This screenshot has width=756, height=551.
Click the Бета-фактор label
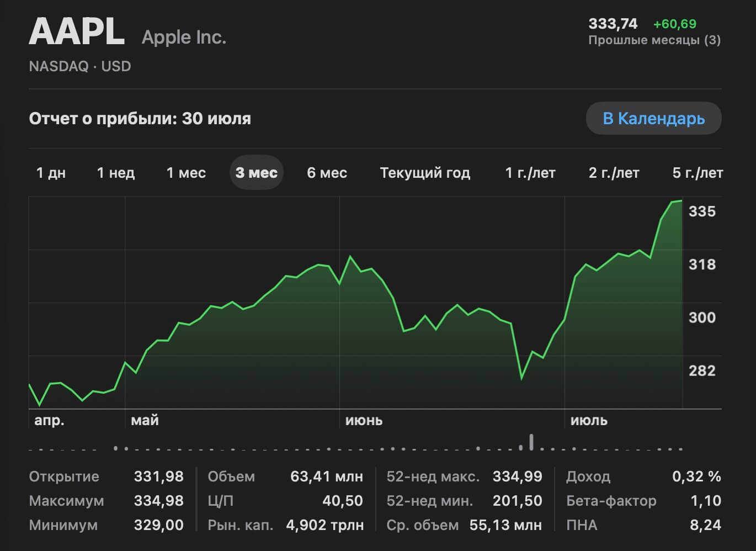pyautogui.click(x=611, y=500)
